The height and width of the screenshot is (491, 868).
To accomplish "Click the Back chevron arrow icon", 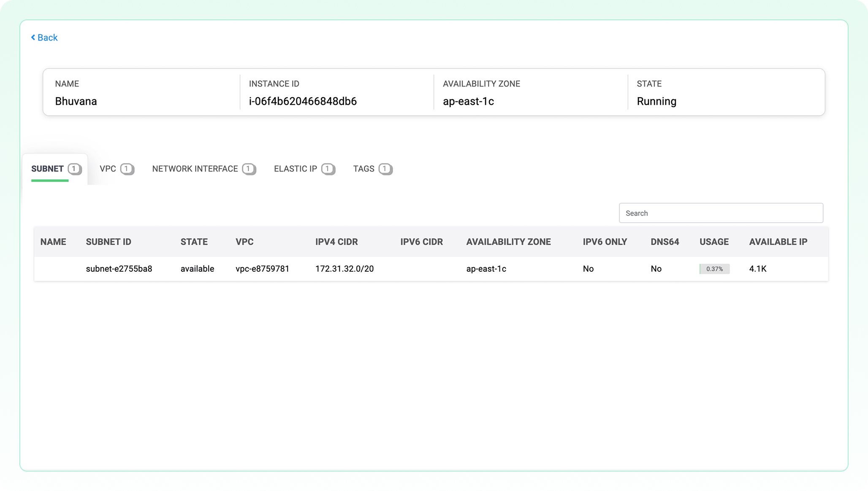I will 33,38.
